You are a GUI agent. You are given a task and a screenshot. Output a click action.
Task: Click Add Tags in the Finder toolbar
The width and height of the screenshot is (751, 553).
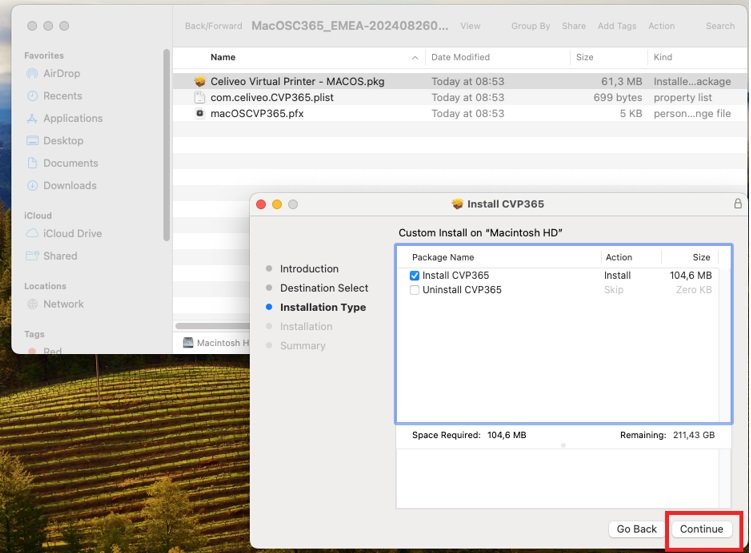pos(617,26)
